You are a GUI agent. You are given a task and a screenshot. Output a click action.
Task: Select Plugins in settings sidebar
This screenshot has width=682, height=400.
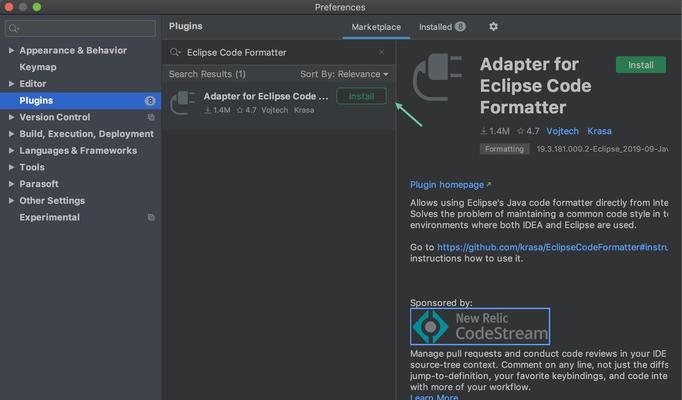click(x=80, y=100)
